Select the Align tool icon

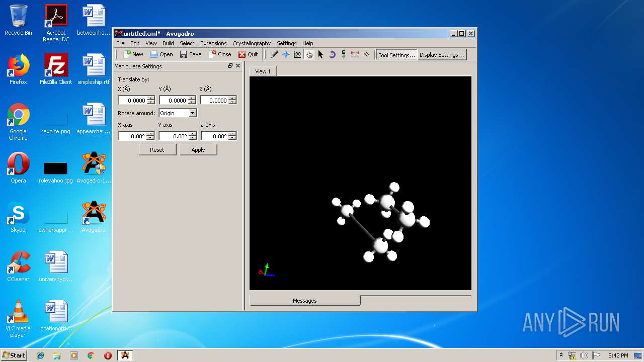(x=367, y=54)
